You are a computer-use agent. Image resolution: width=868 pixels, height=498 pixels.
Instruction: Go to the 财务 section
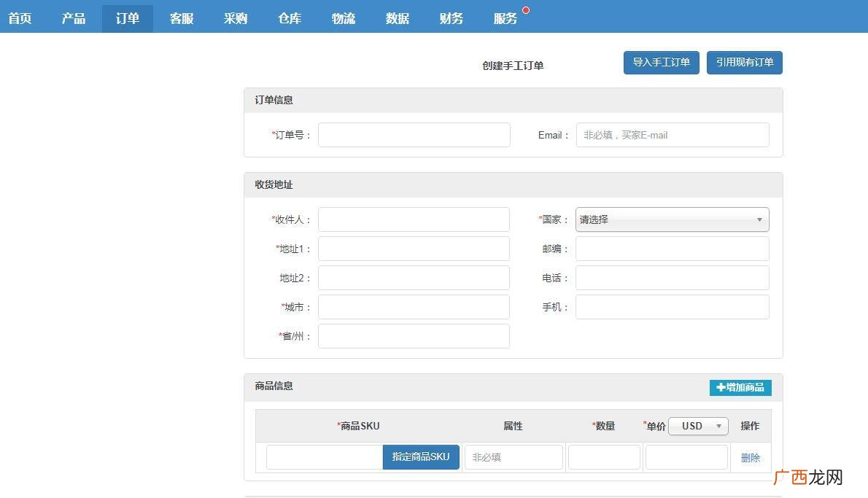pyautogui.click(x=452, y=18)
